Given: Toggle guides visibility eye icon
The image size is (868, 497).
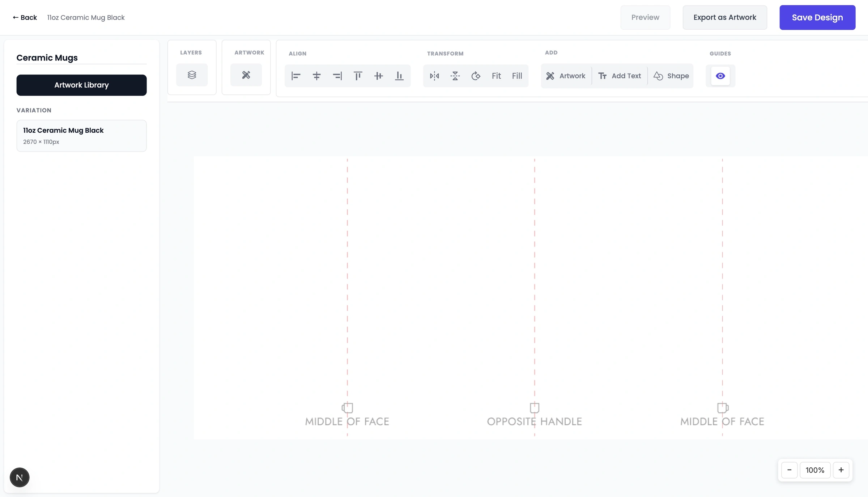Looking at the screenshot, I should pos(720,76).
